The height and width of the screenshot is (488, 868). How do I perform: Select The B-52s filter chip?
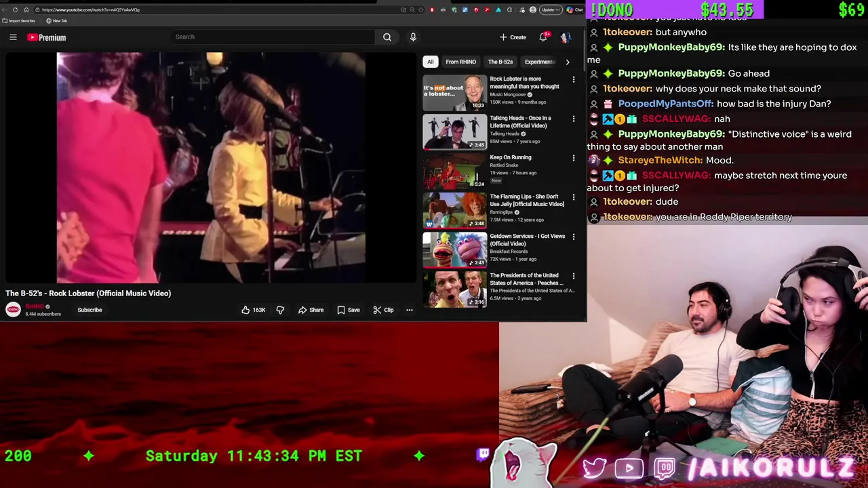pyautogui.click(x=500, y=62)
